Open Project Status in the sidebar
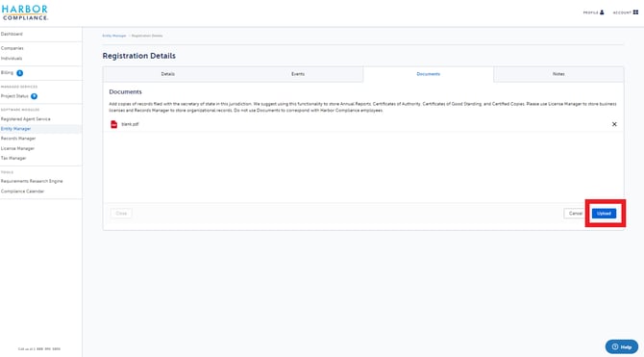 click(14, 96)
